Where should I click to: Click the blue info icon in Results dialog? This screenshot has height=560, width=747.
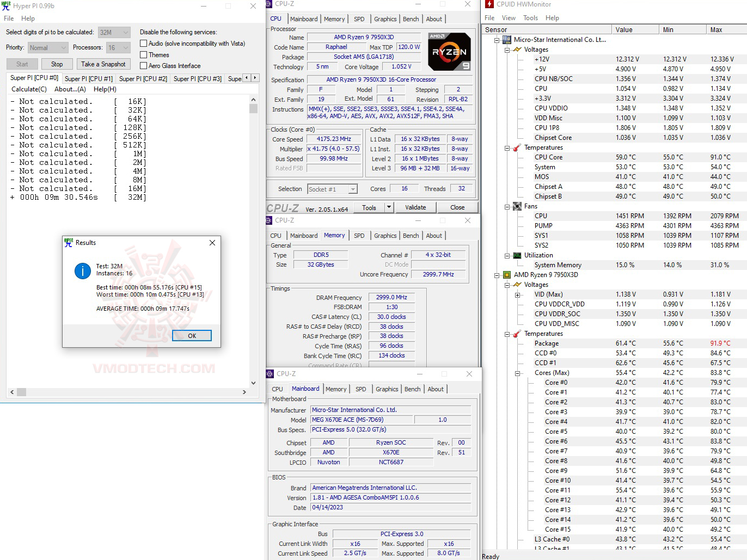83,270
